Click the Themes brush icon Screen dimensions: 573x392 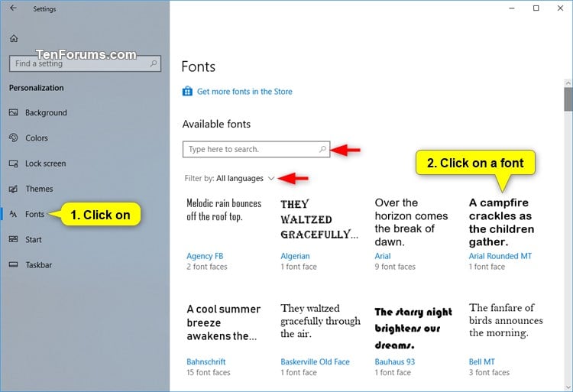click(x=14, y=189)
